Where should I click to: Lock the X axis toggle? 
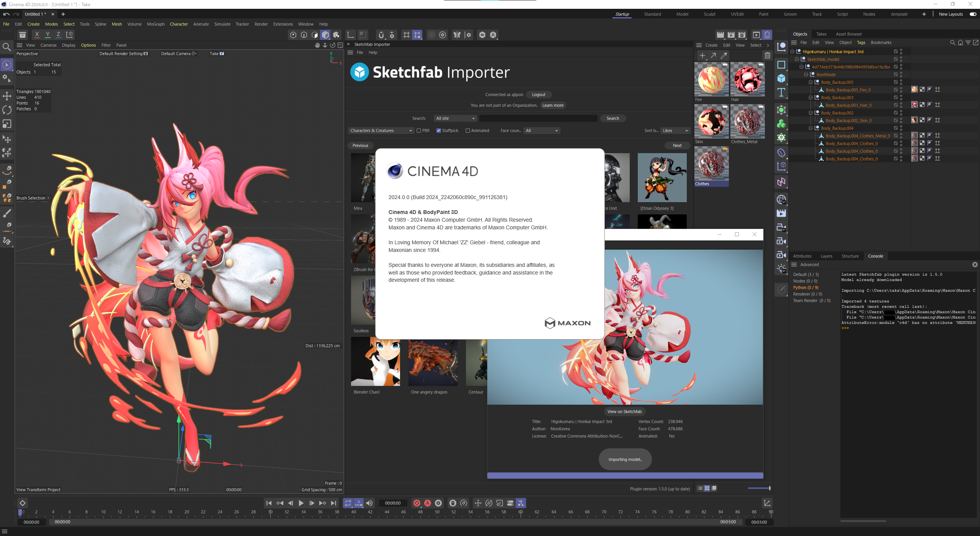(x=37, y=34)
